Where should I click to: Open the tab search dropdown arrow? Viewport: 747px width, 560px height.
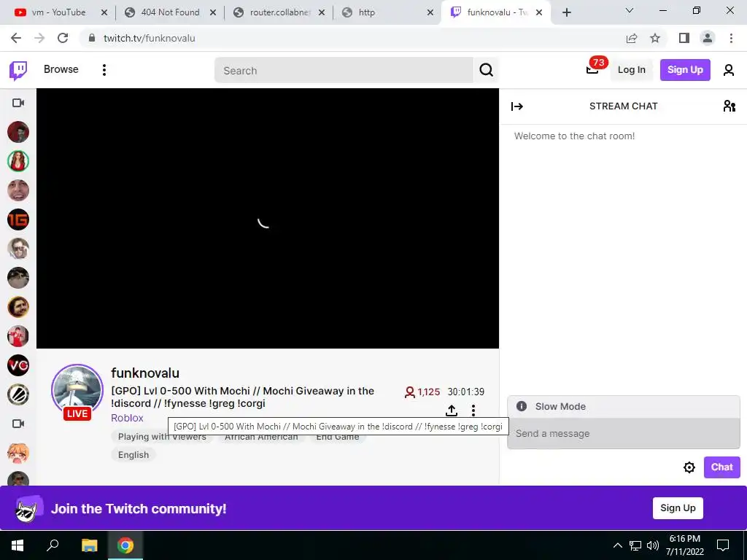point(629,10)
